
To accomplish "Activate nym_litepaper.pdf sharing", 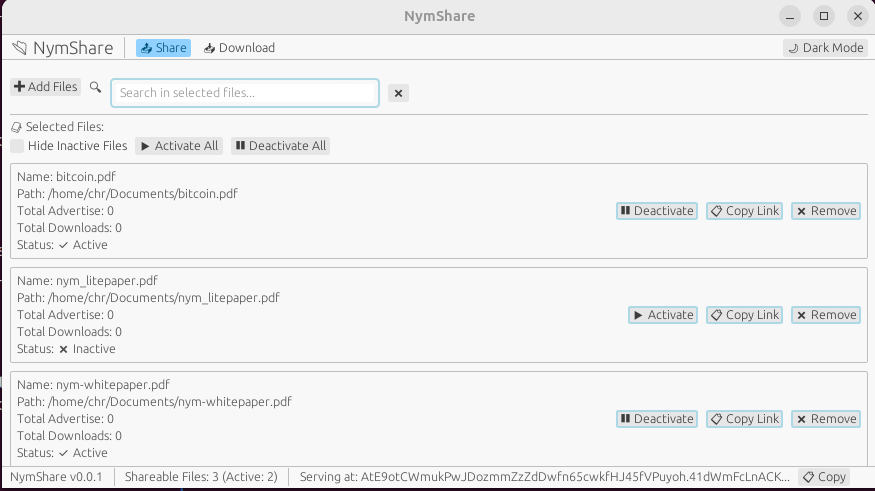I will pyautogui.click(x=662, y=315).
